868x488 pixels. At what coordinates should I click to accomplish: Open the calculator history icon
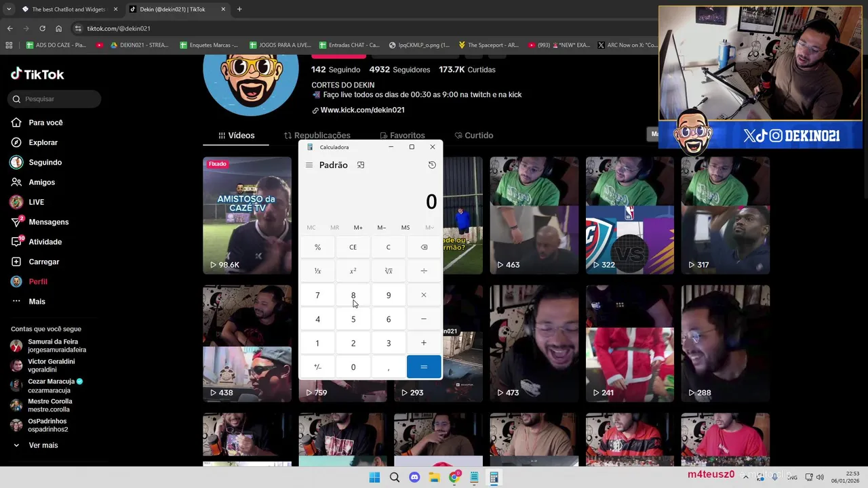click(432, 165)
